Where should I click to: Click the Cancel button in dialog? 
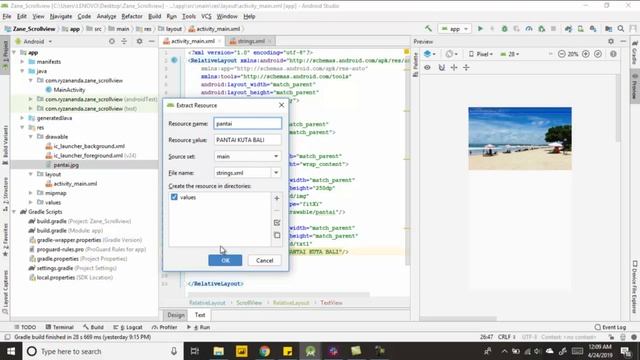264,260
